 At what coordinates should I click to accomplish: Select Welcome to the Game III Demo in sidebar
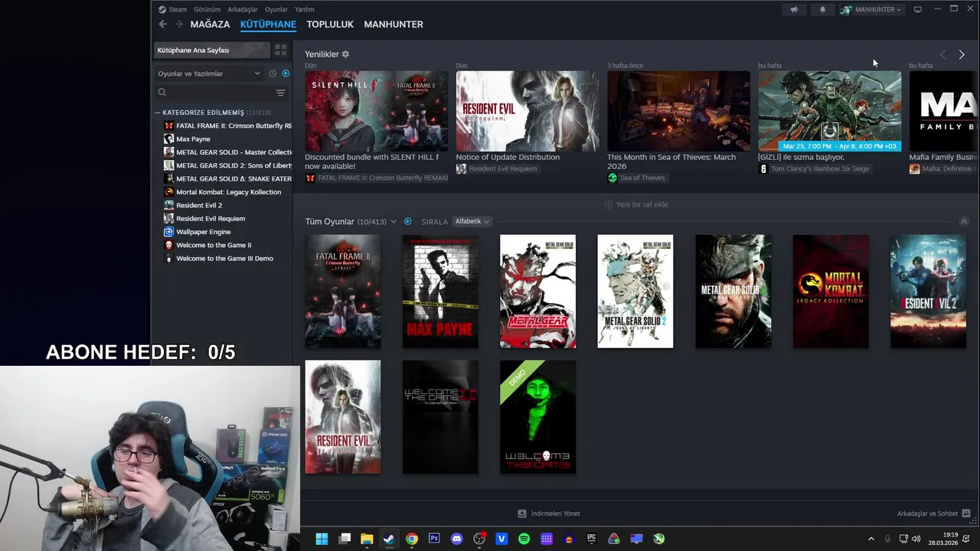(x=228, y=259)
